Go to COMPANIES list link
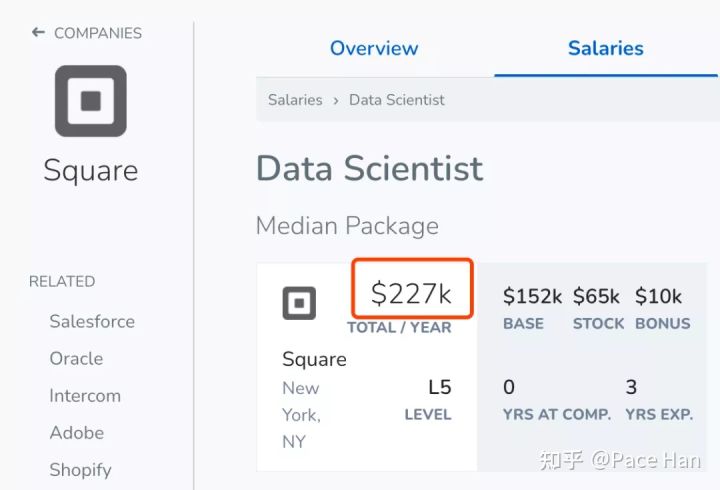Viewport: 720px width, 490px height. pos(98,33)
